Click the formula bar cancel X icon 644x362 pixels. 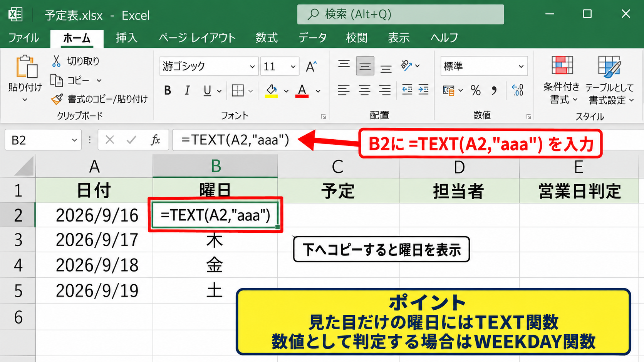110,140
